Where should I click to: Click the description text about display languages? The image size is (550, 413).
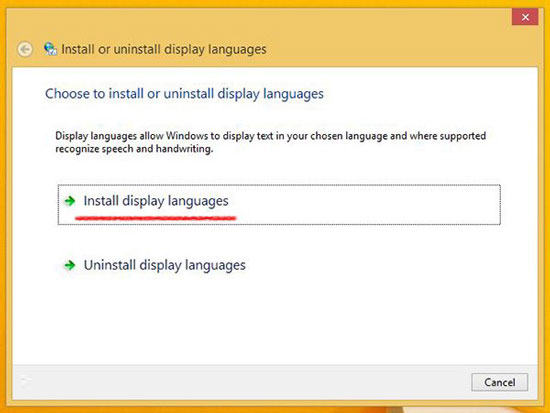point(270,142)
